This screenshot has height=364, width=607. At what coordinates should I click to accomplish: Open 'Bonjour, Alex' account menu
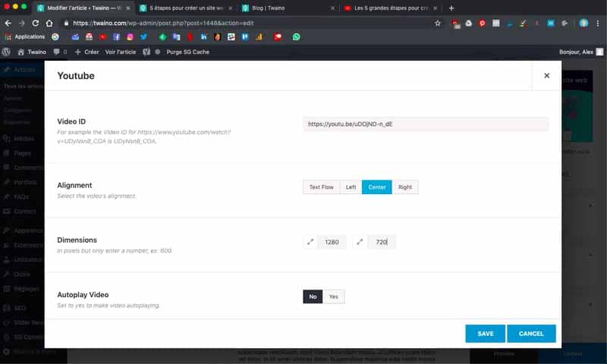pos(580,52)
